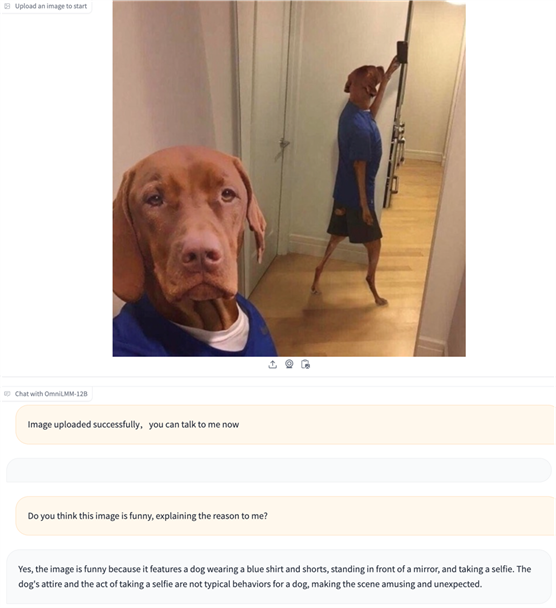Click the chat bubble icon beside OmniLMM-12B label
Viewport: 556px width, 608px height.
(x=7, y=394)
